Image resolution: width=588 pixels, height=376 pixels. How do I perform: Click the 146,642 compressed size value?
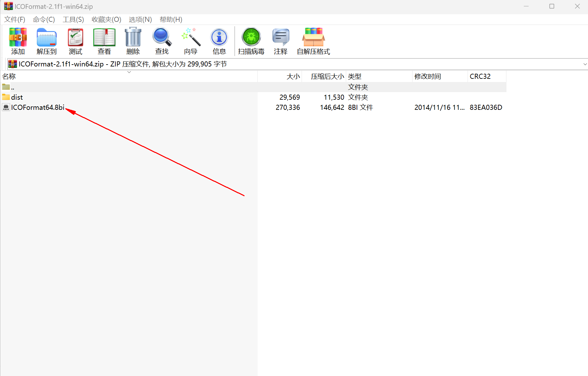(332, 107)
